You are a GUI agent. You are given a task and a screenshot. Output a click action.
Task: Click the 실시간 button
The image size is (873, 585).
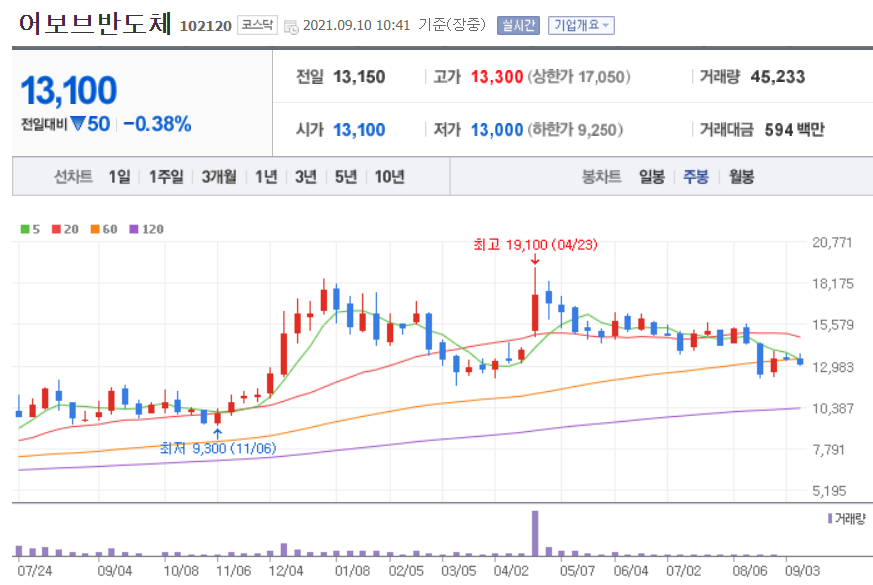coord(517,24)
